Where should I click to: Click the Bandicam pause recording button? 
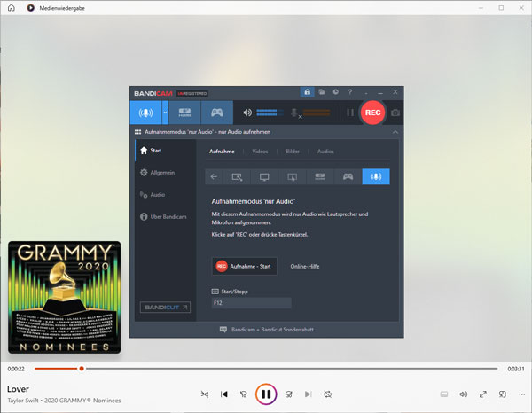(350, 113)
